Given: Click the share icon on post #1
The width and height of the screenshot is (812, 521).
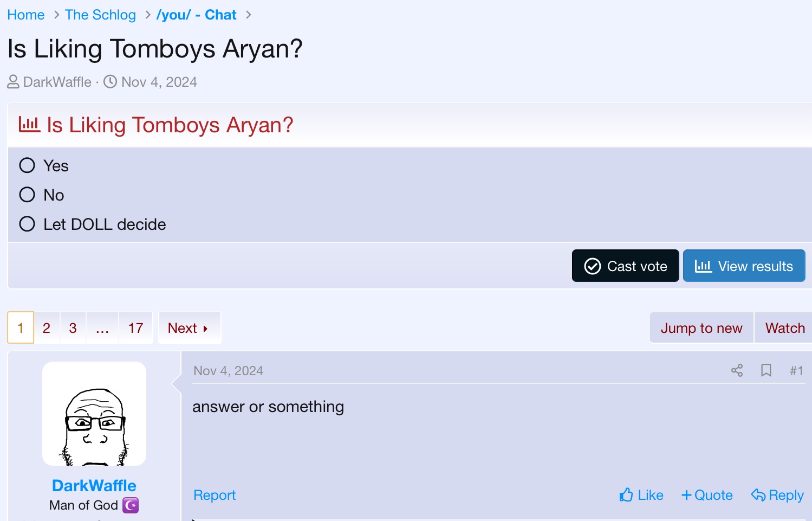Looking at the screenshot, I should [737, 370].
